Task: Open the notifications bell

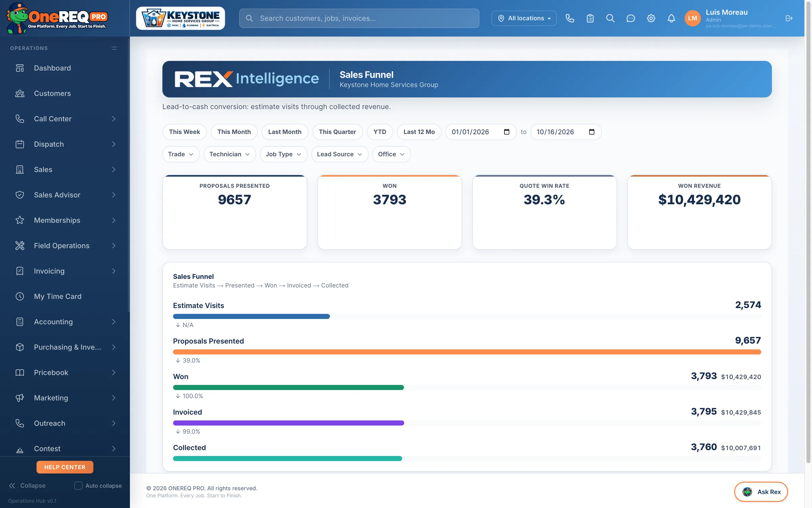Action: coord(671,18)
